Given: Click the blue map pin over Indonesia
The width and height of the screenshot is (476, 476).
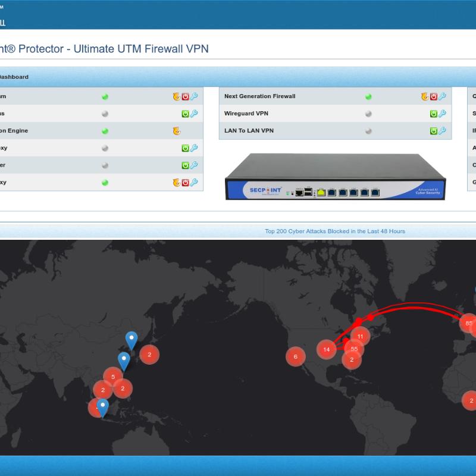Looking at the screenshot, I should click(102, 408).
